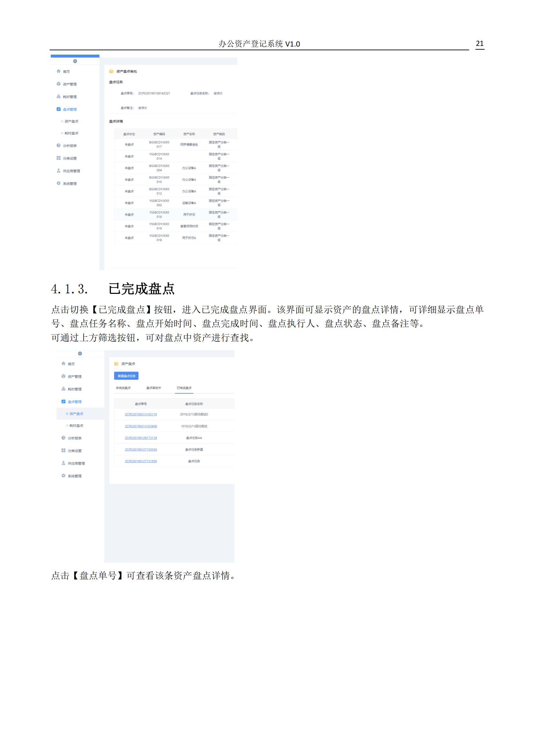Switch to the 未完成盘点 tab
The image size is (535, 756).
point(123,388)
